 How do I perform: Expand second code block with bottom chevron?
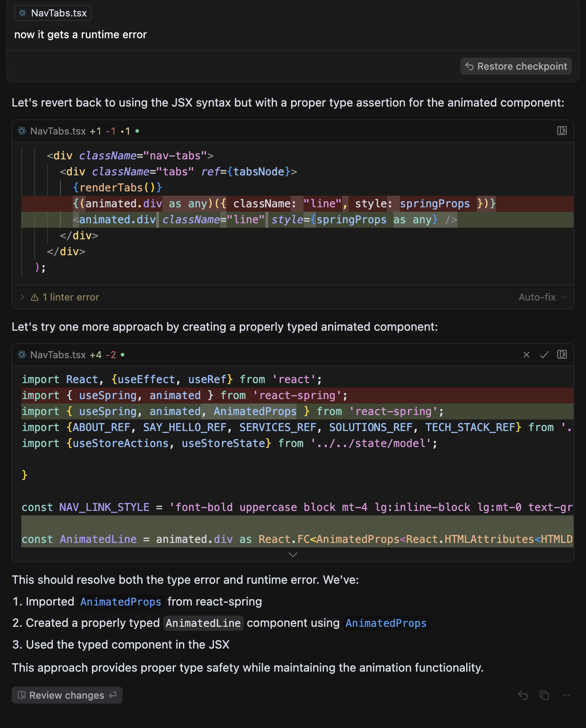[x=293, y=554]
